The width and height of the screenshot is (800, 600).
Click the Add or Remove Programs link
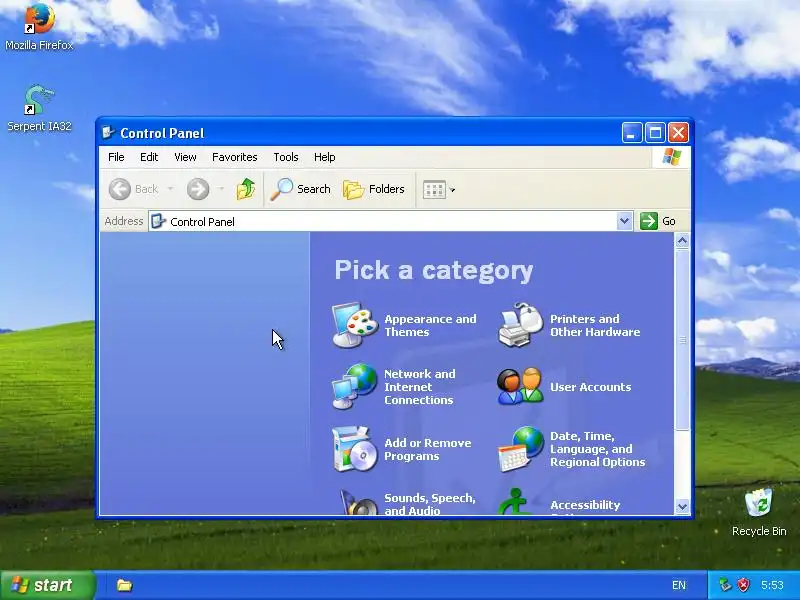pos(428,449)
